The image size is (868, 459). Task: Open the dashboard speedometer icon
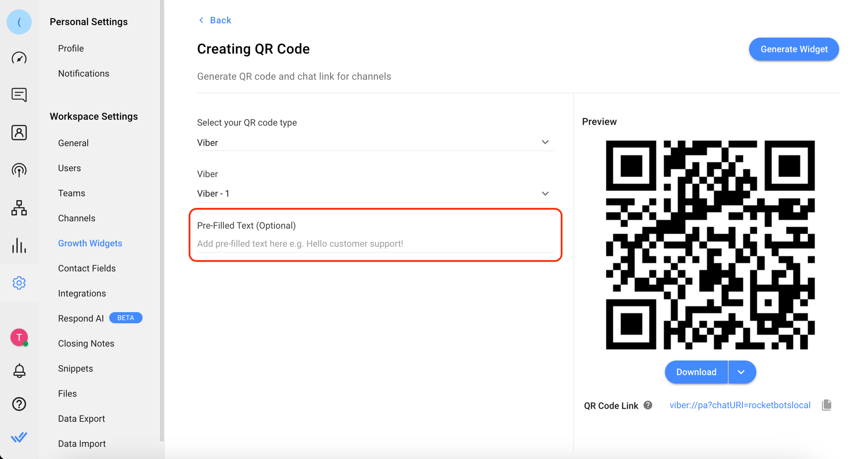(19, 58)
